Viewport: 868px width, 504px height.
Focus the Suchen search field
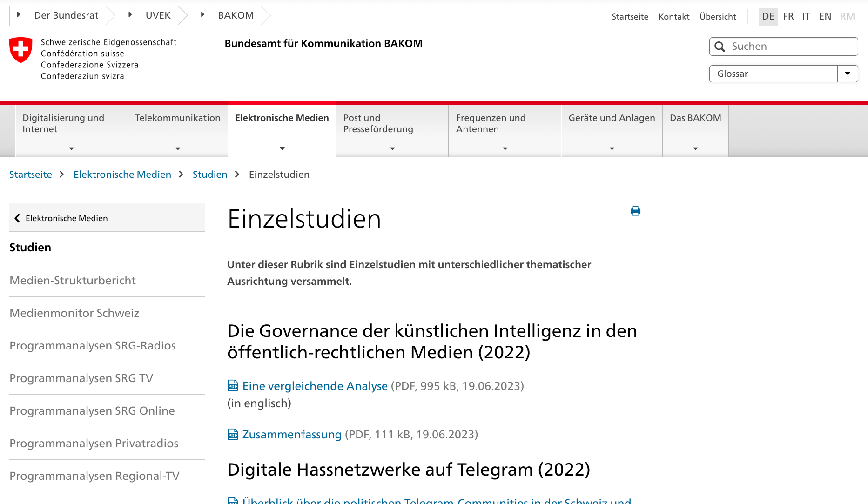(x=791, y=47)
